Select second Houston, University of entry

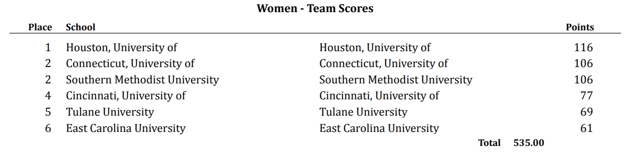375,47
